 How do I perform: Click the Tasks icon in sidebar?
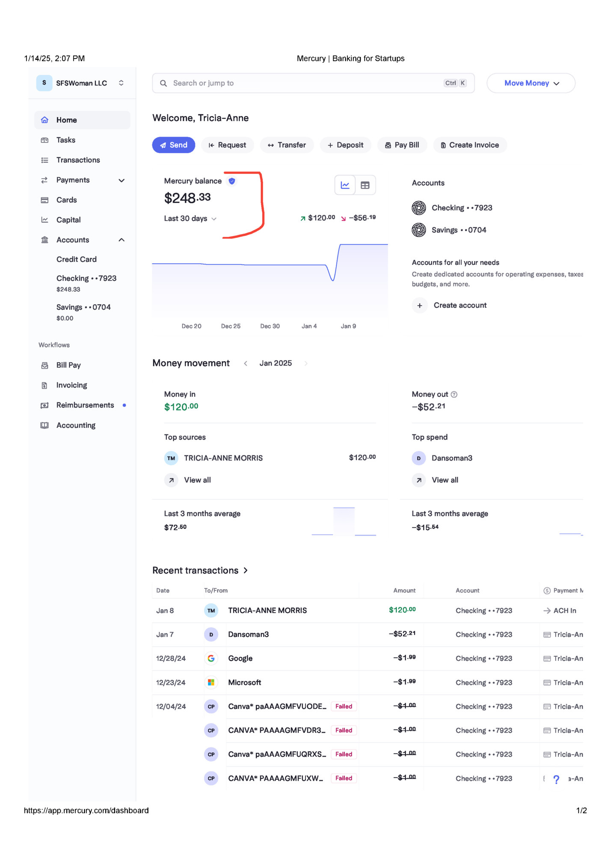(44, 140)
